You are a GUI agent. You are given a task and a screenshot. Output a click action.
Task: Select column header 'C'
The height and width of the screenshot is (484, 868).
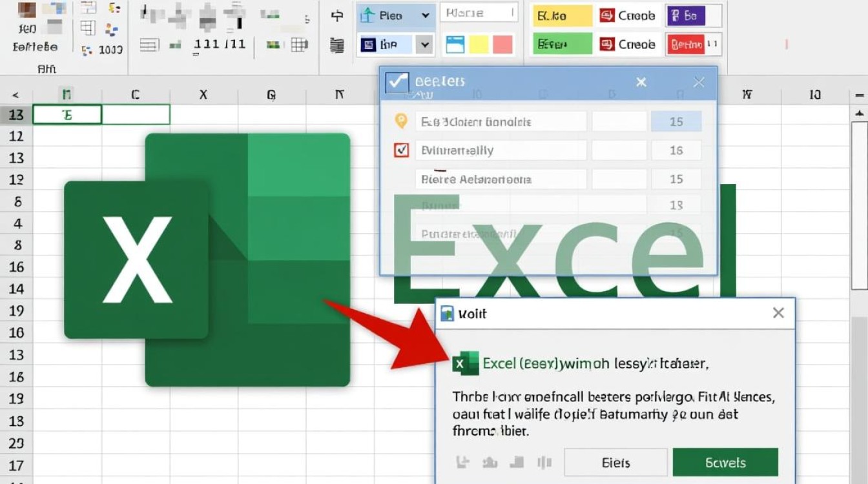(136, 95)
